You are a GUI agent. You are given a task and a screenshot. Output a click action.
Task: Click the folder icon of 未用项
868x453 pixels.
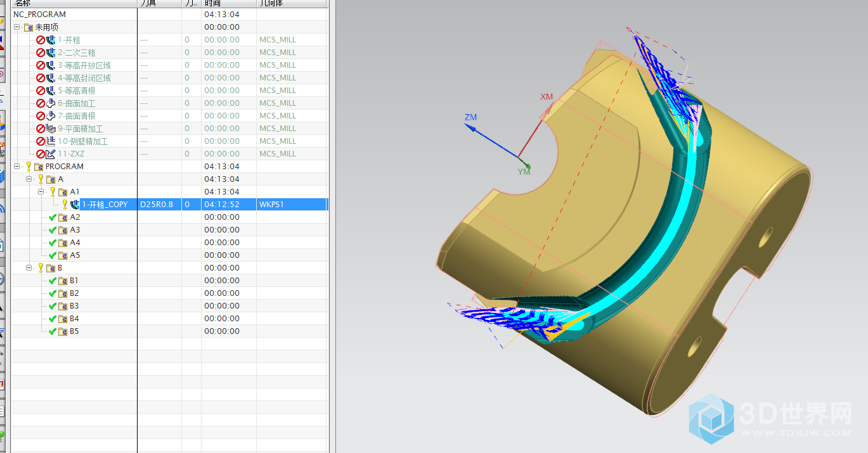pyautogui.click(x=28, y=27)
